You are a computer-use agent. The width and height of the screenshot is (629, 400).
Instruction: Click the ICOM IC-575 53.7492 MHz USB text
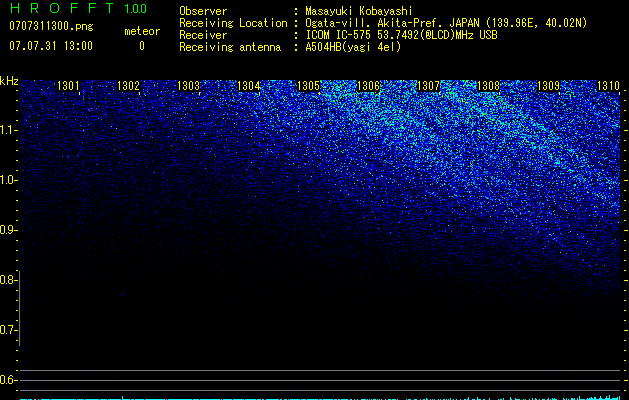click(x=402, y=35)
